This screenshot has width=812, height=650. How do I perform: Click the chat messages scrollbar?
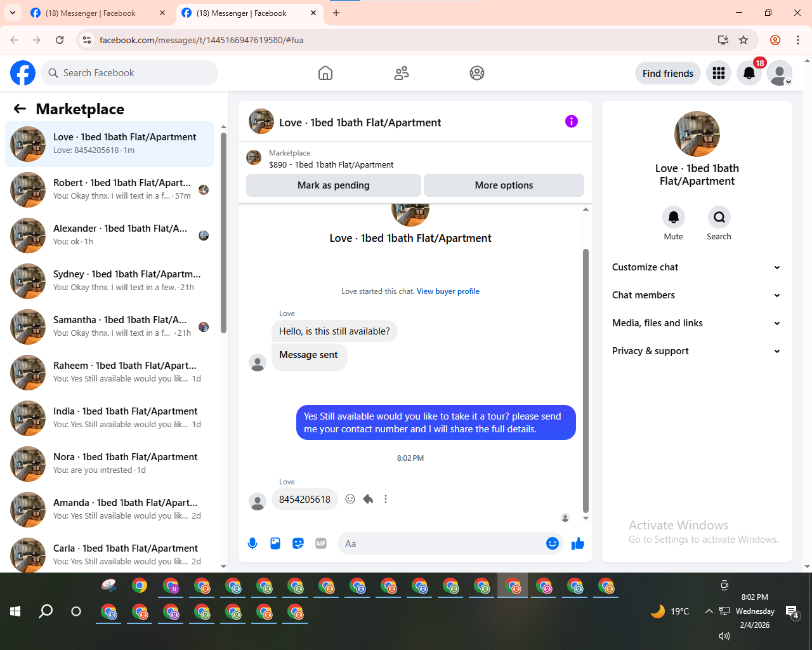click(586, 381)
